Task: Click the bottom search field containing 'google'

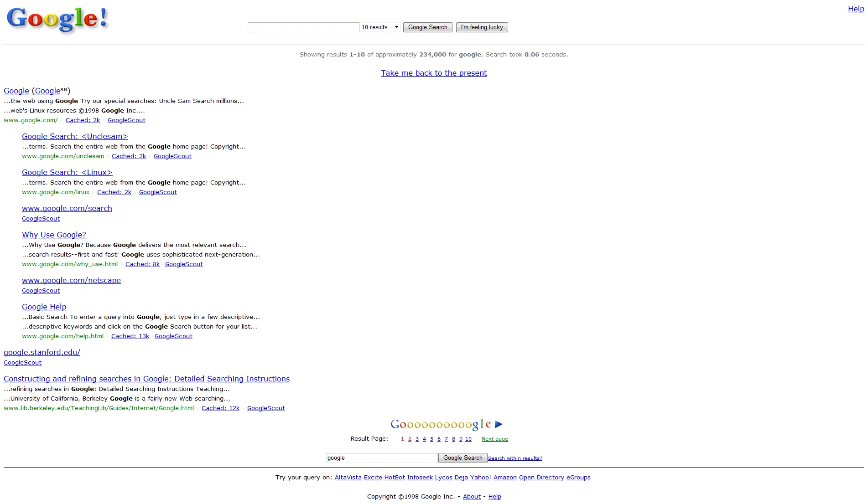Action: pos(382,458)
